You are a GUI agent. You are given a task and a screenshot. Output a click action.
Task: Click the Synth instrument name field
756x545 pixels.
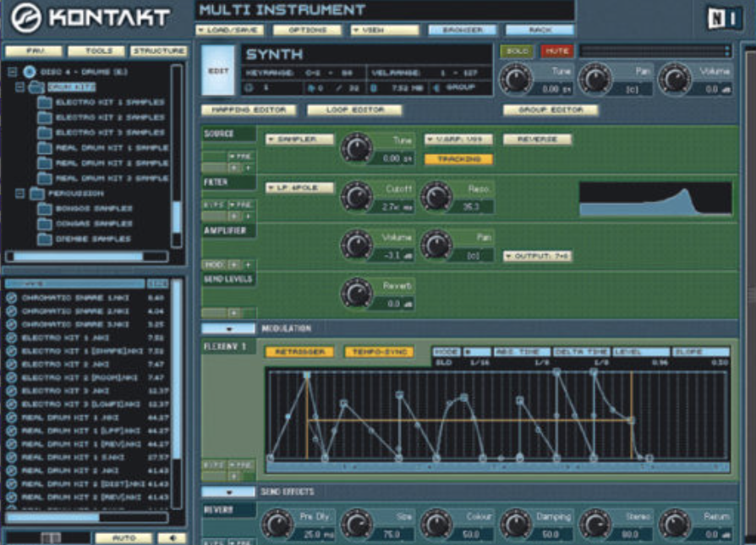point(366,54)
